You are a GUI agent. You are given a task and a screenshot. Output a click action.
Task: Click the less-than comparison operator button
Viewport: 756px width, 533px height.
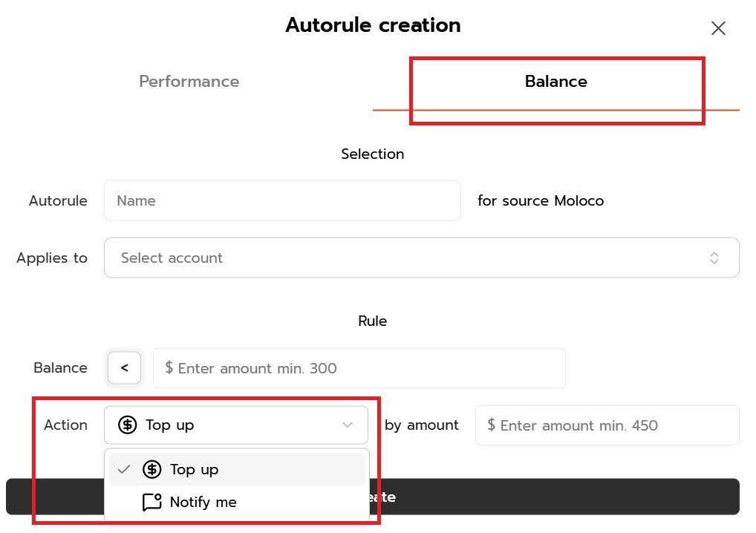tap(124, 368)
